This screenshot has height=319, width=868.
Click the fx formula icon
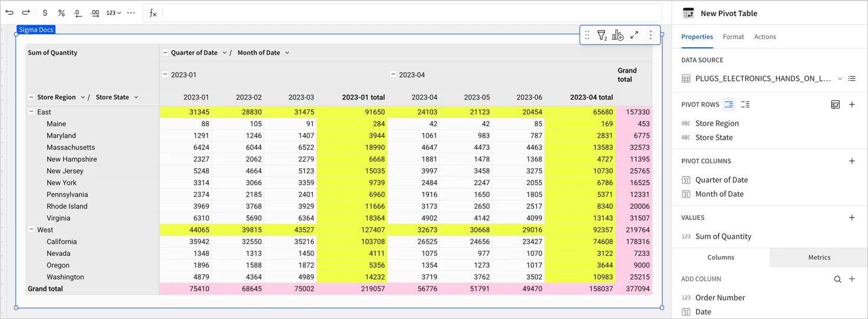coord(153,13)
